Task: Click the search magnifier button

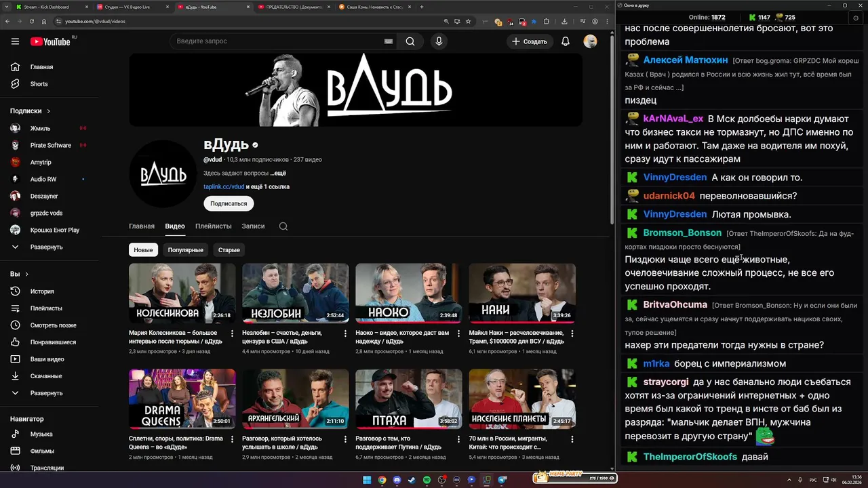Action: click(x=410, y=41)
